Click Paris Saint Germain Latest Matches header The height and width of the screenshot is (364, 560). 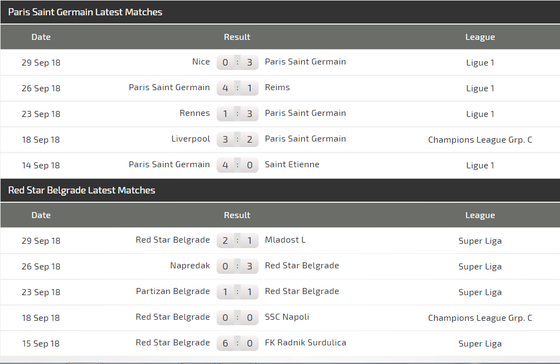click(x=85, y=12)
